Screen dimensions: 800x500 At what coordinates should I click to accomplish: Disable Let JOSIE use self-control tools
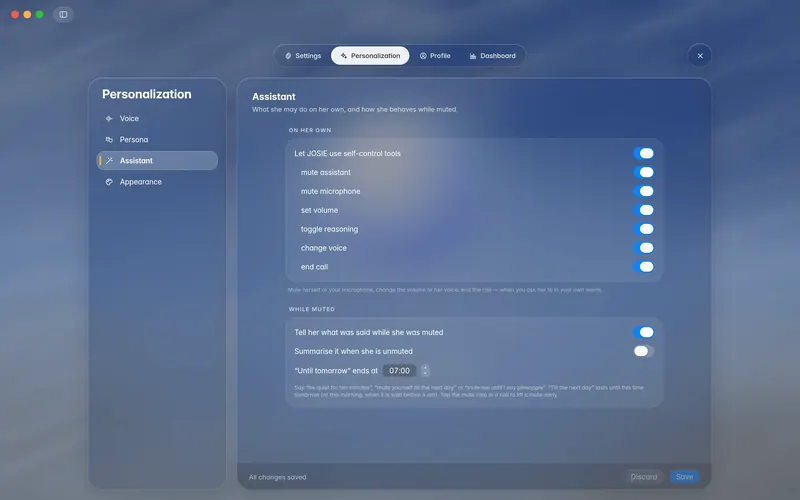644,153
